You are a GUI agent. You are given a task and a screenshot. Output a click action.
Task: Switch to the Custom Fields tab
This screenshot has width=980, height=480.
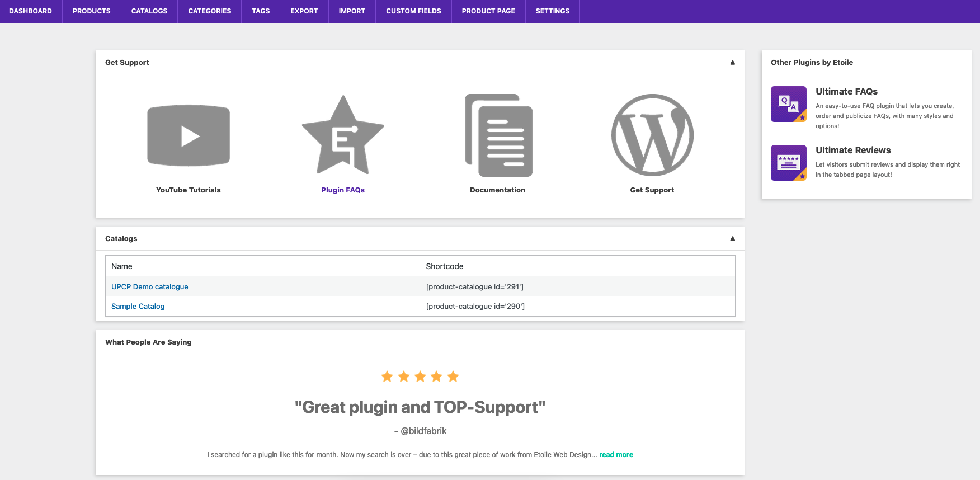click(413, 11)
